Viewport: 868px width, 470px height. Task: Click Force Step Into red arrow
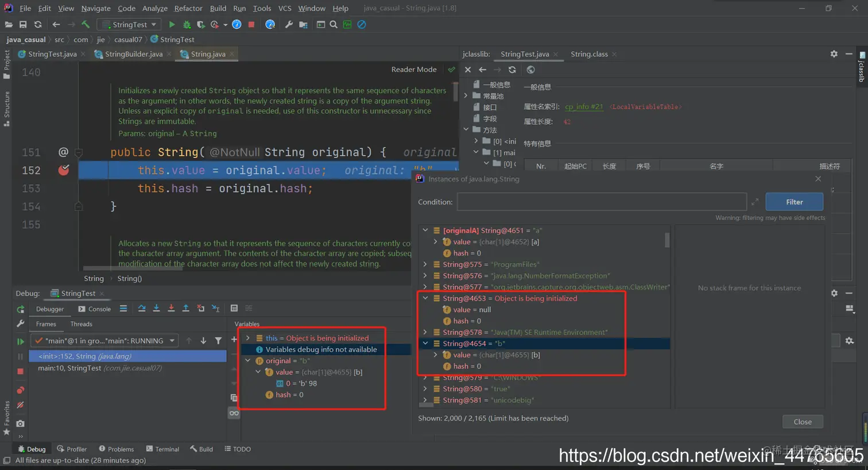171,309
